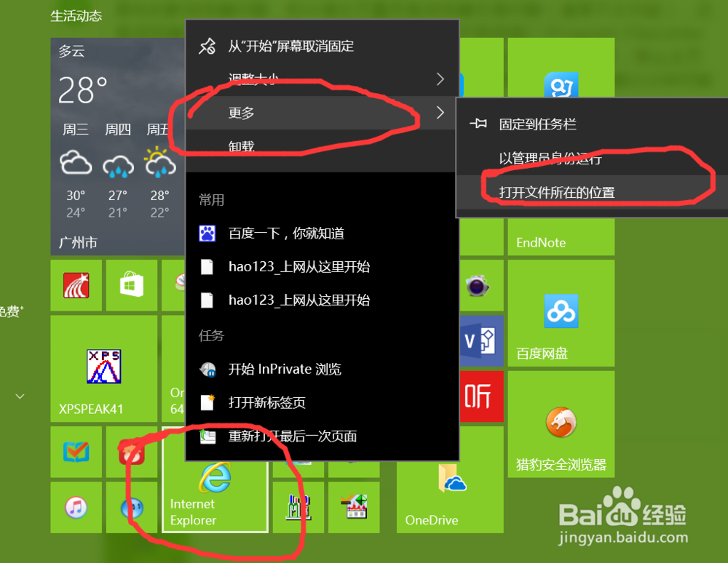Screen dimensions: 728x563
Task: Open the red 听 tile
Action: tap(481, 396)
